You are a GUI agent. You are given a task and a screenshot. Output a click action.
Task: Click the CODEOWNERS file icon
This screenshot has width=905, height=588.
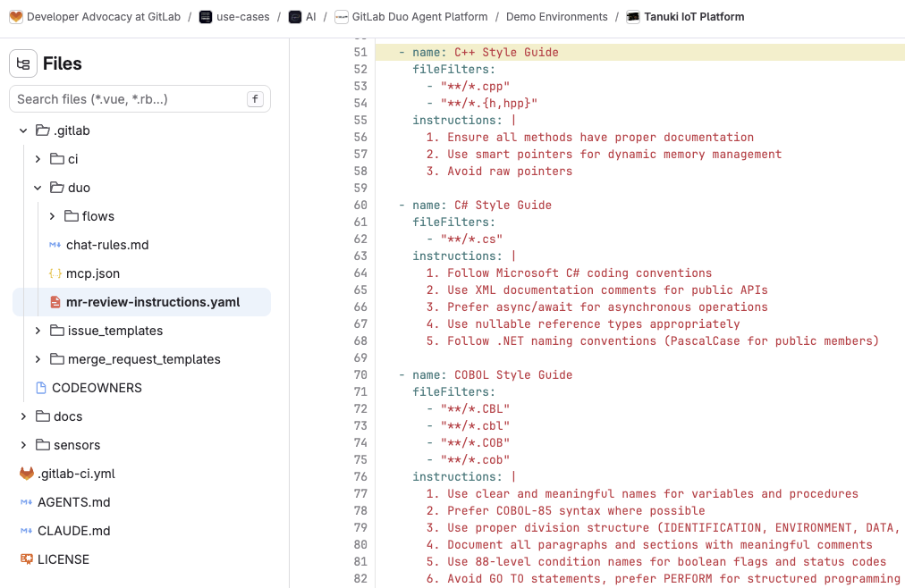(41, 388)
